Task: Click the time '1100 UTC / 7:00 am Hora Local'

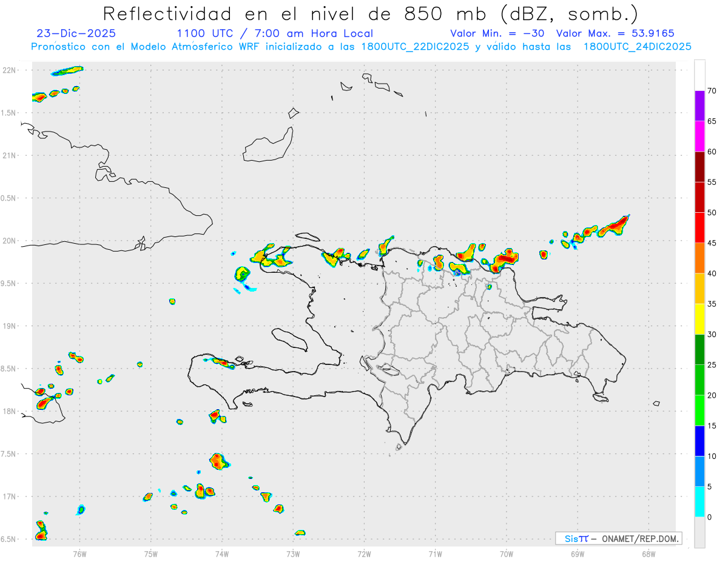Action: [275, 33]
